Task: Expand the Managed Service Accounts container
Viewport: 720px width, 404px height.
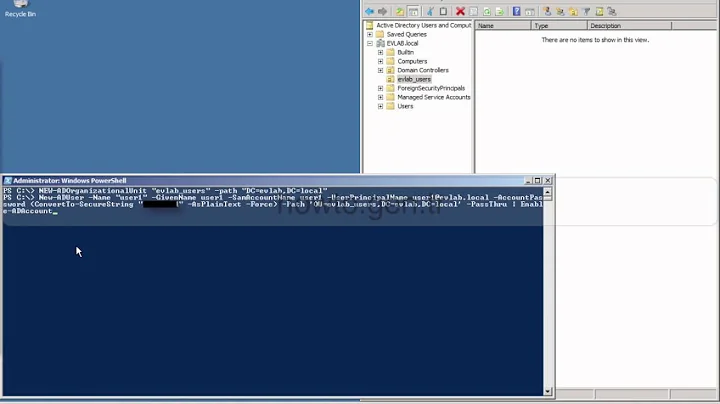Action: point(380,97)
